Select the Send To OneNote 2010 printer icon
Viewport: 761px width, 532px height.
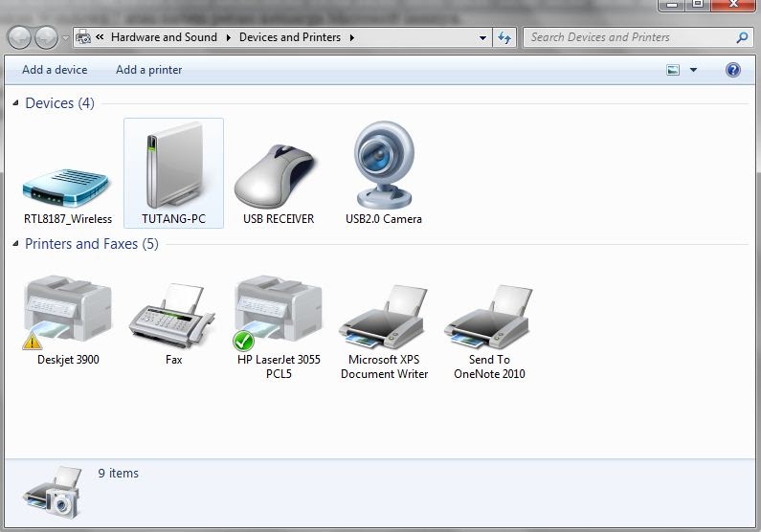[x=489, y=317]
